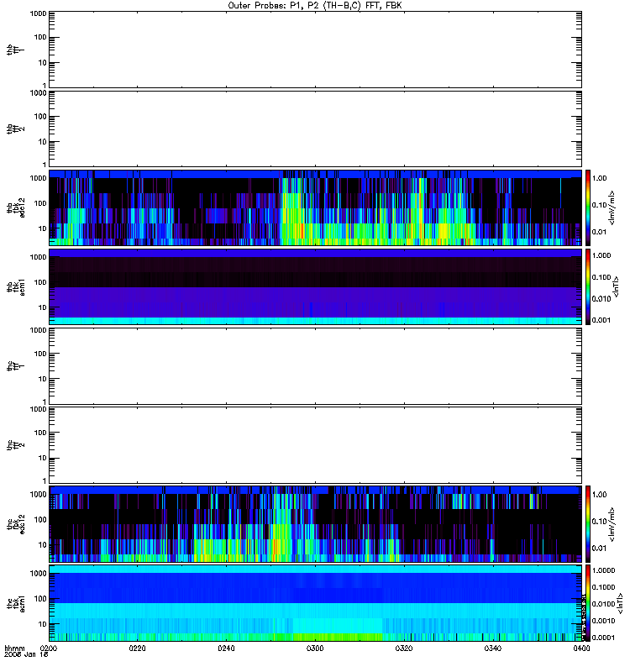Click the "1.00" label on thb edc12 colorbar
Image resolution: width=630 pixels, height=672 pixels.
pos(599,178)
